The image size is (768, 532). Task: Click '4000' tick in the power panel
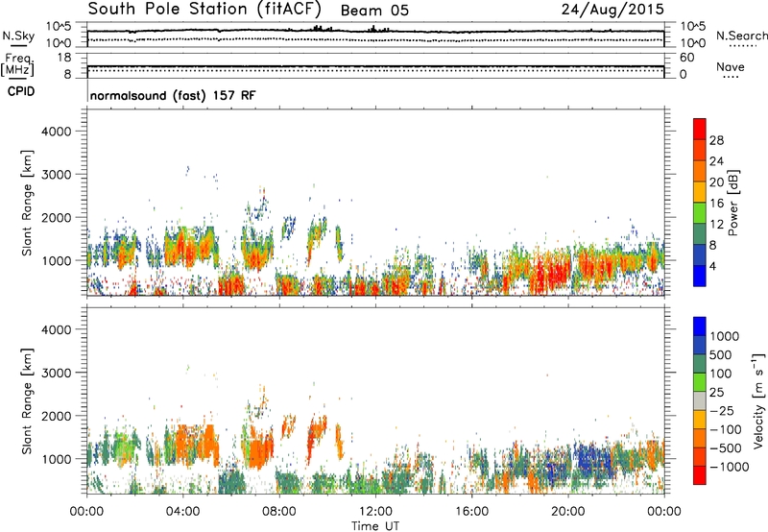[56, 132]
